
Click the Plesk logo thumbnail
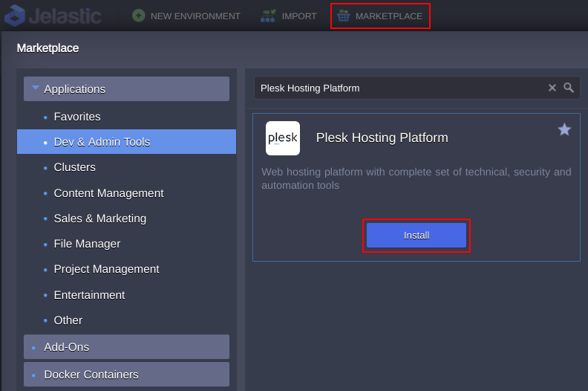[x=283, y=138]
